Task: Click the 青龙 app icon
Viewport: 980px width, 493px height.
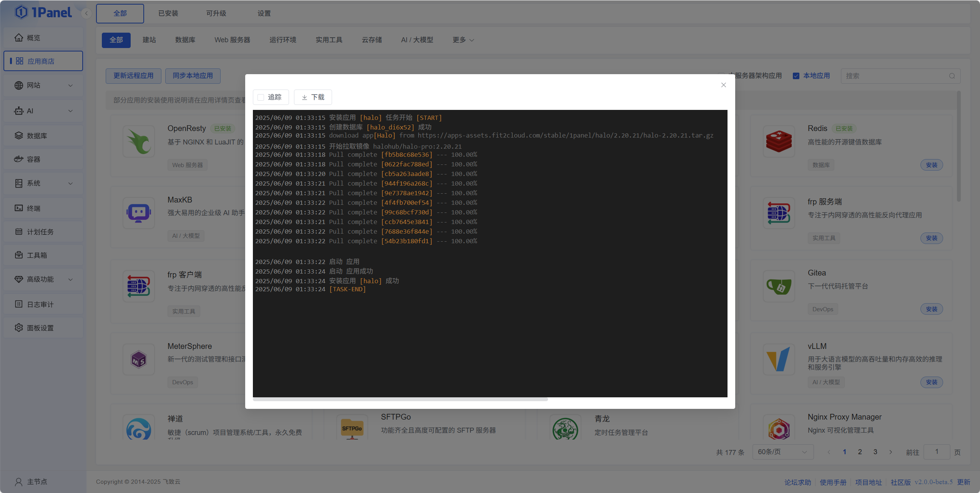Action: click(x=565, y=428)
